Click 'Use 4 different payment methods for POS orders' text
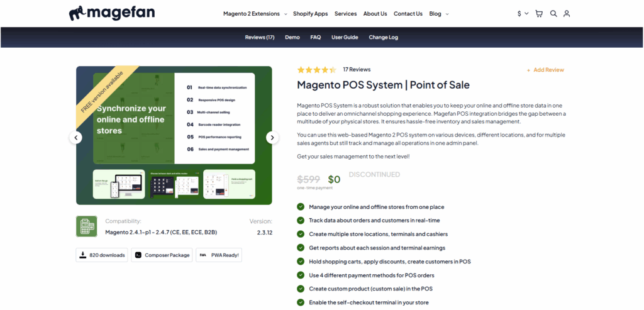644x310 pixels. click(x=371, y=275)
